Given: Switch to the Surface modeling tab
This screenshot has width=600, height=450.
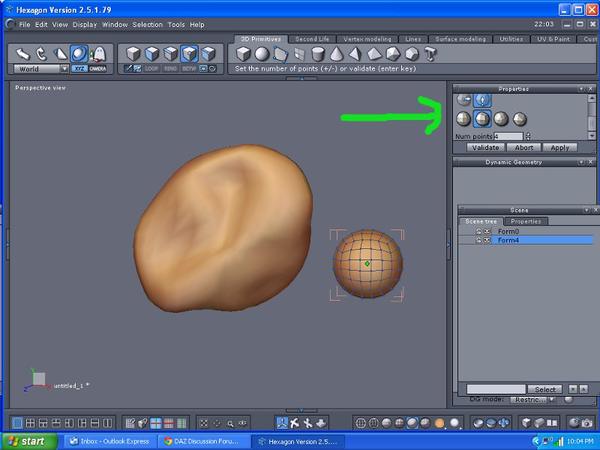Looking at the screenshot, I should point(460,39).
